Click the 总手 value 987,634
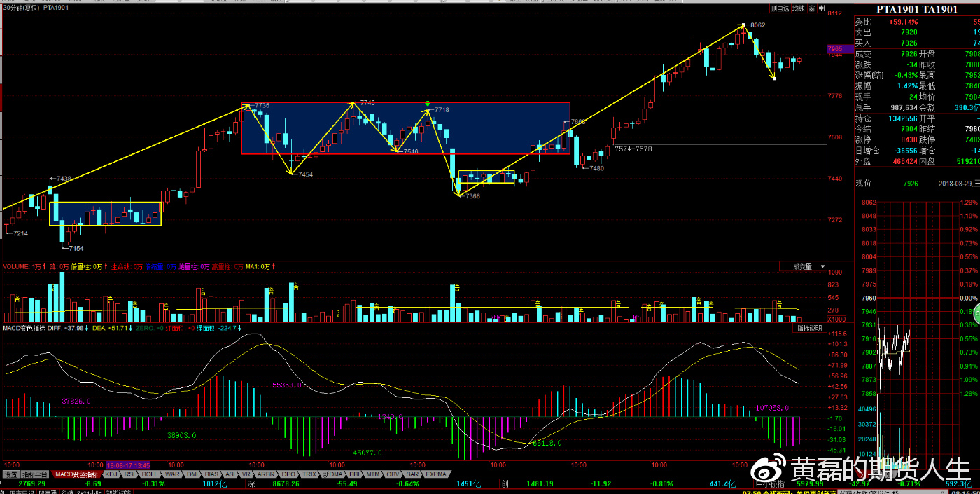 pos(903,107)
